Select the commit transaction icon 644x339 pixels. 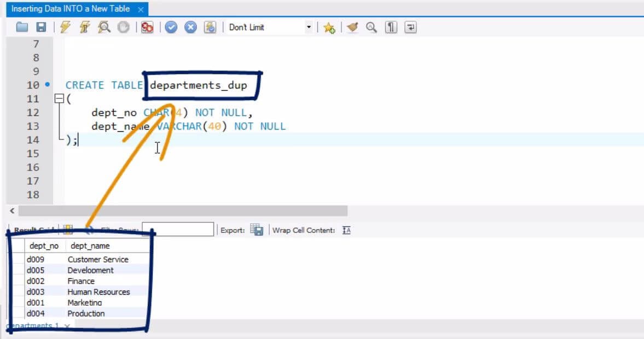[171, 27]
